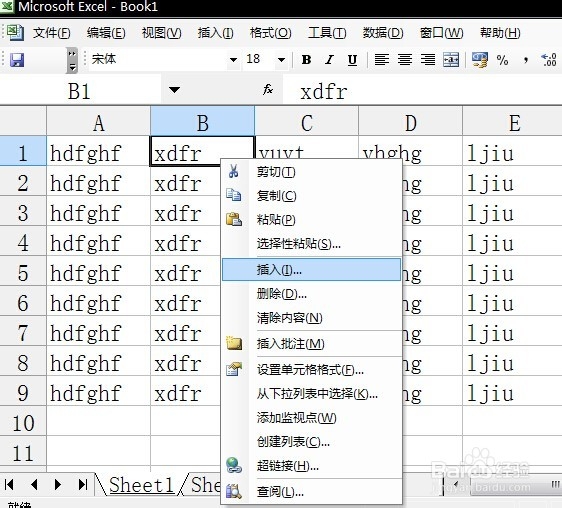Center align text in toolbar
The height and width of the screenshot is (508, 562).
(x=405, y=60)
